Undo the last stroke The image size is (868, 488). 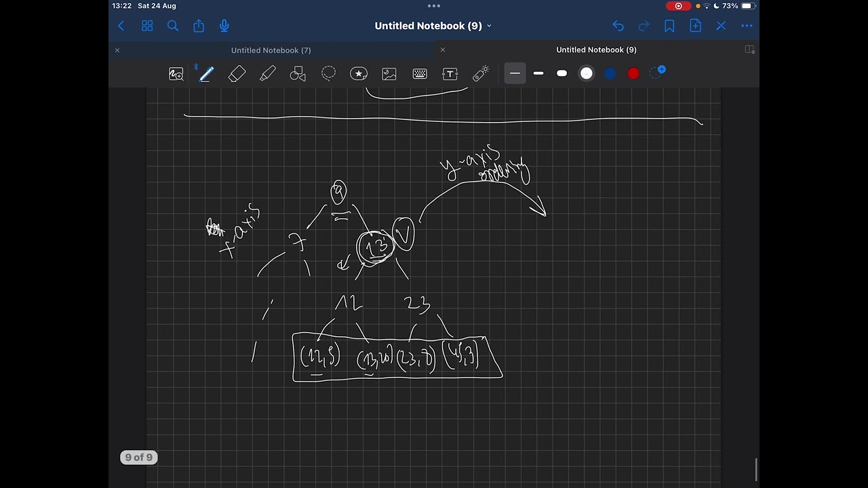point(618,26)
